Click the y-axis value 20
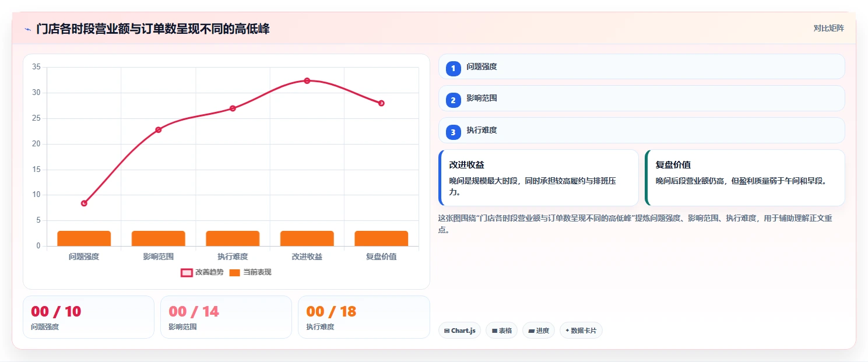Viewport: 868px width, 362px height. pos(36,144)
